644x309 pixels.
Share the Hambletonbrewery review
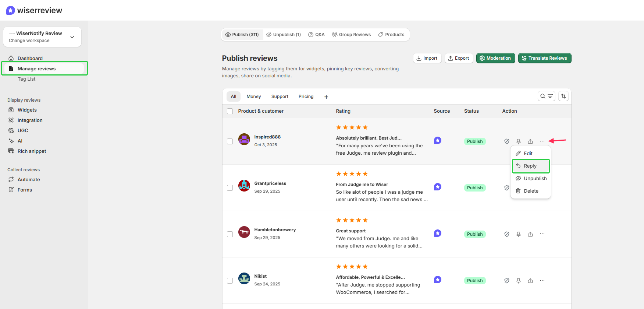530,234
